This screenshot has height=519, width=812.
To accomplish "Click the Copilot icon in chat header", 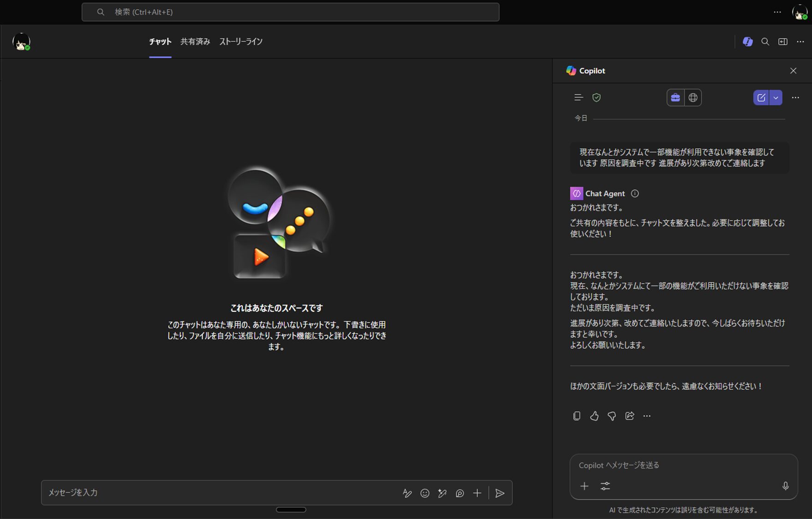I will click(x=747, y=42).
